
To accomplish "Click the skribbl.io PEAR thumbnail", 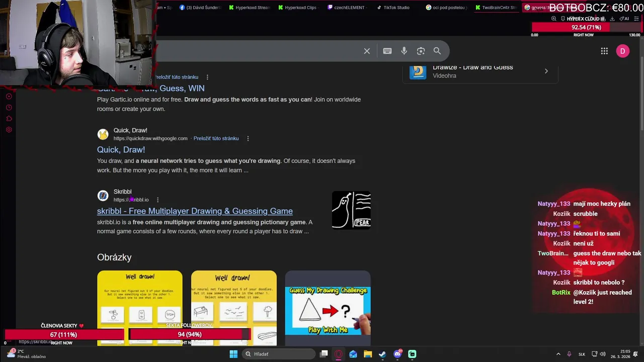I will click(x=351, y=210).
